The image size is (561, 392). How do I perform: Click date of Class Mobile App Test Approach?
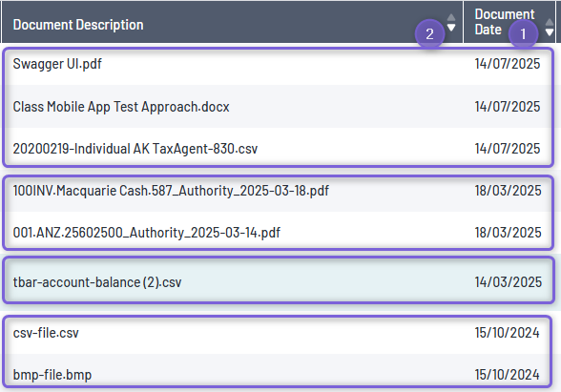click(x=508, y=107)
